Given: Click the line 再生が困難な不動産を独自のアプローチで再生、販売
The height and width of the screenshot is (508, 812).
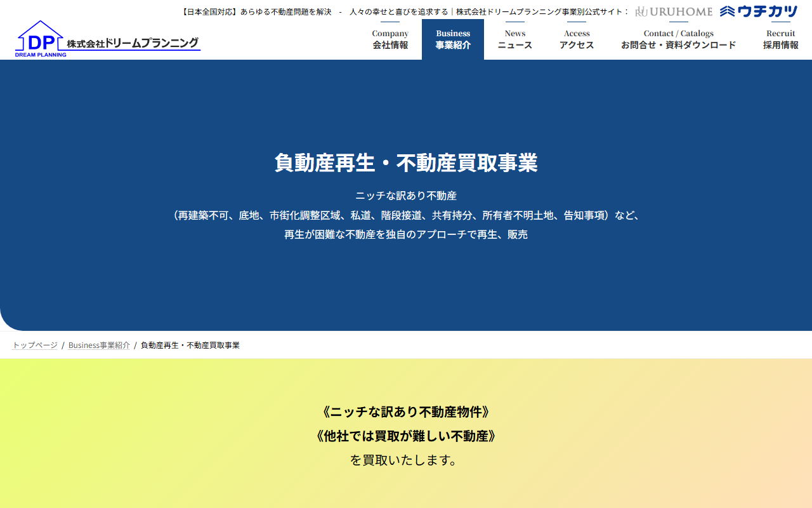Looking at the screenshot, I should pyautogui.click(x=406, y=234).
